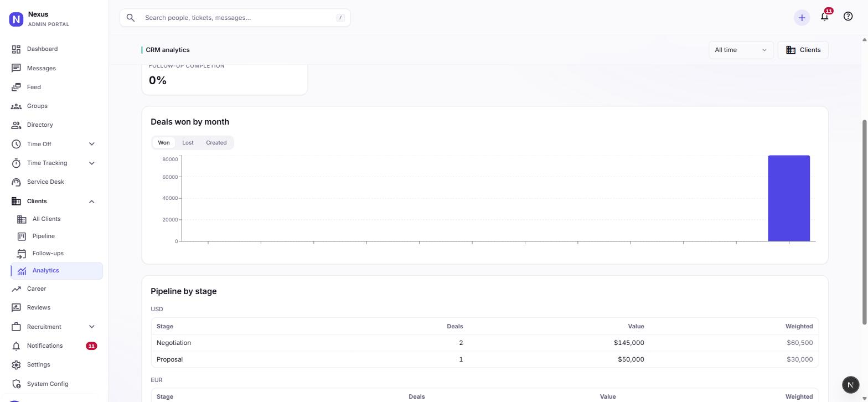Click the $145,000 value cell
This screenshot has width=868, height=402.
(x=629, y=343)
